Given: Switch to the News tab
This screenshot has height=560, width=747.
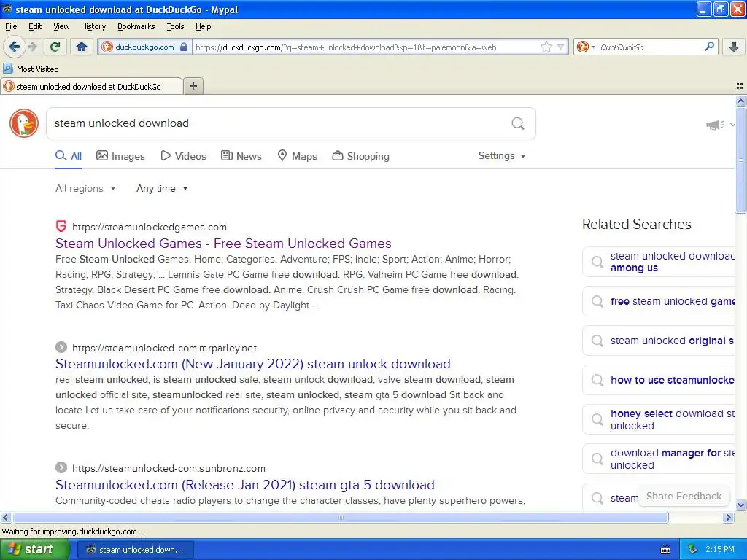Looking at the screenshot, I should pos(241,156).
